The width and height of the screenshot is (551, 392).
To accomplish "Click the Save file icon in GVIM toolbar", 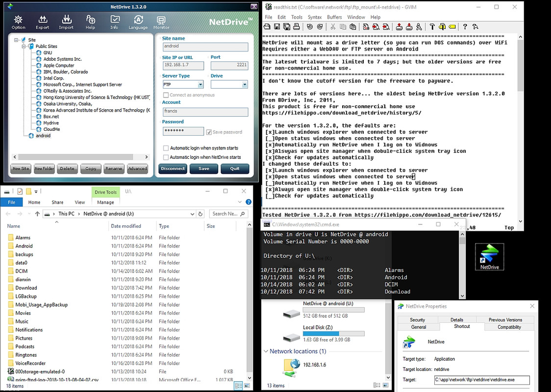I will (x=277, y=26).
